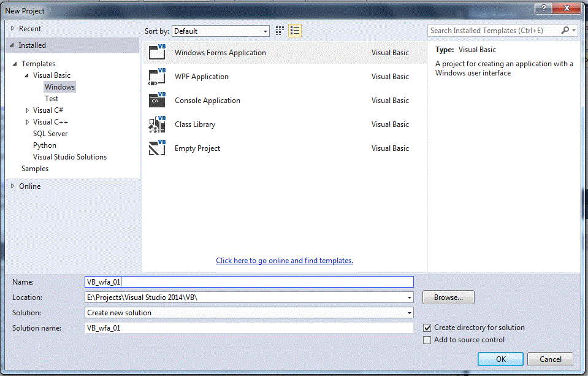Click the Class Library template icon

pos(157,124)
